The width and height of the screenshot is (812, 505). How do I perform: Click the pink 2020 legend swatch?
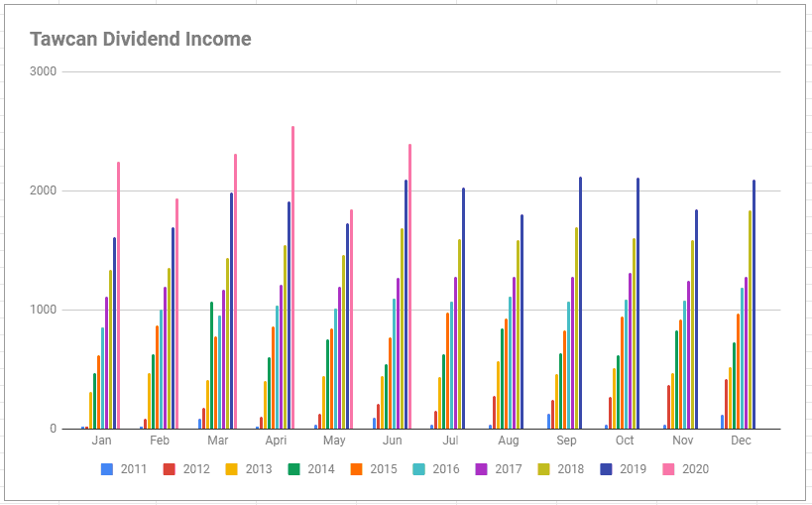(669, 469)
